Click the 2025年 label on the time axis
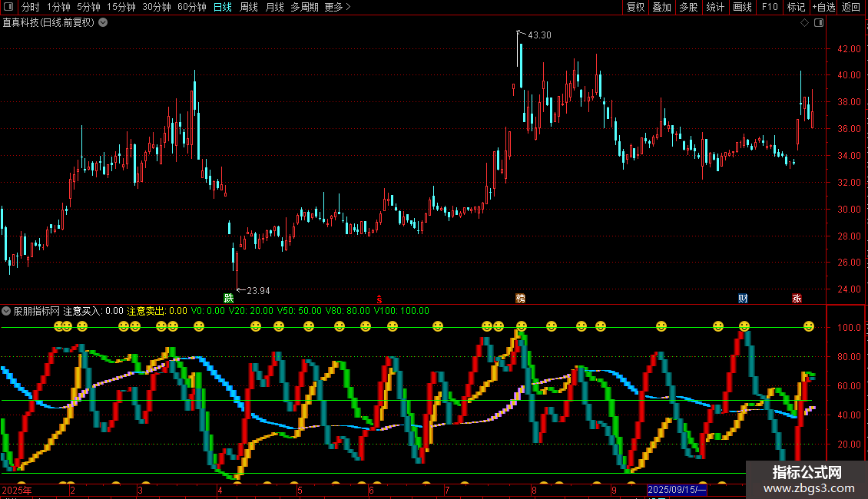Viewport: 868px width, 499px height. tap(17, 490)
